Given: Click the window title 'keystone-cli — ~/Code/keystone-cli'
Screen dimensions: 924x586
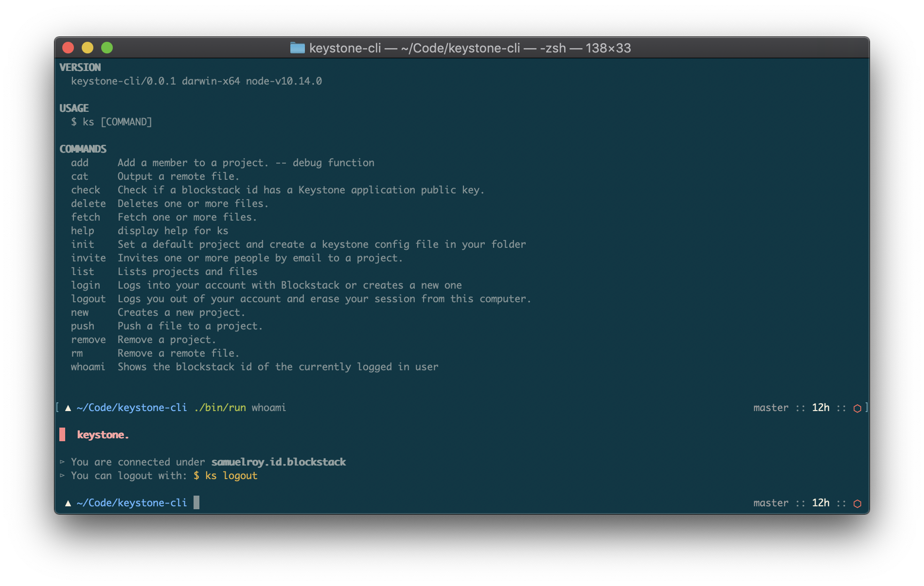Looking at the screenshot, I should point(415,48).
